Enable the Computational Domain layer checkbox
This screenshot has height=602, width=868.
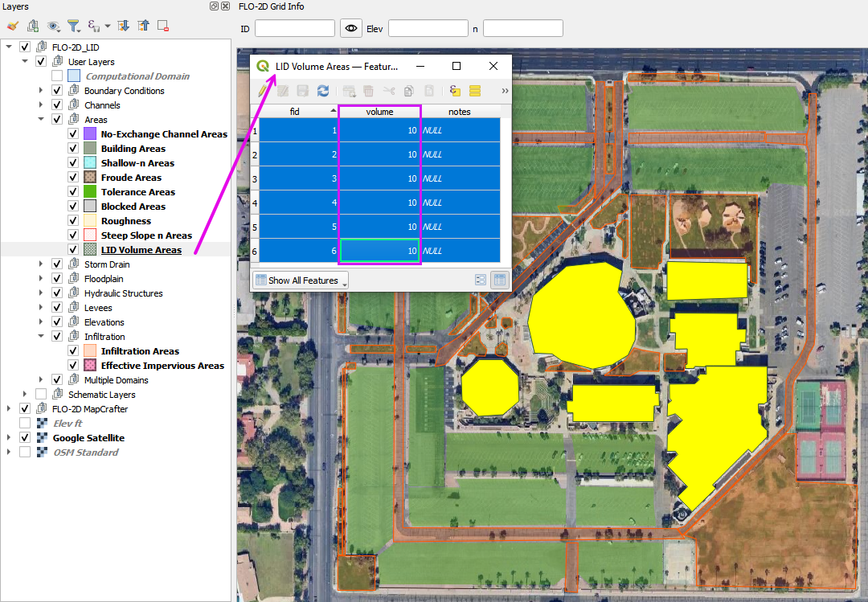[x=57, y=76]
